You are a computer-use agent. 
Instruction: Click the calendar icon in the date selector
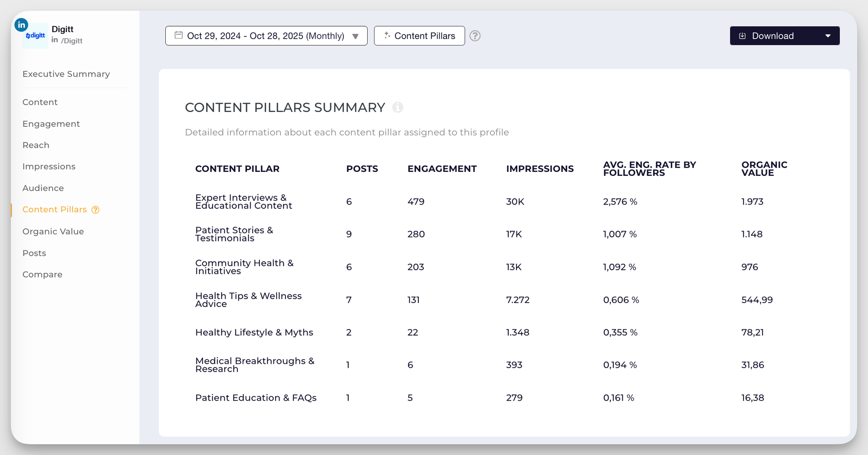tap(178, 36)
